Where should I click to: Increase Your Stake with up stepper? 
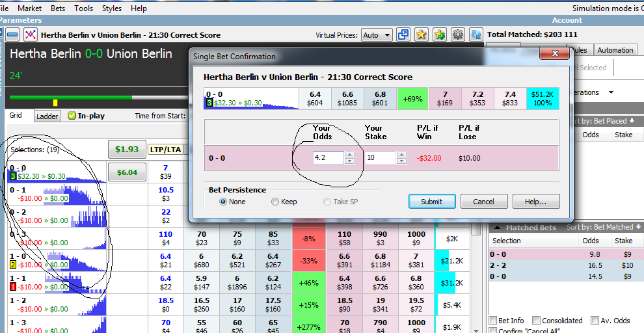pyautogui.click(x=402, y=155)
